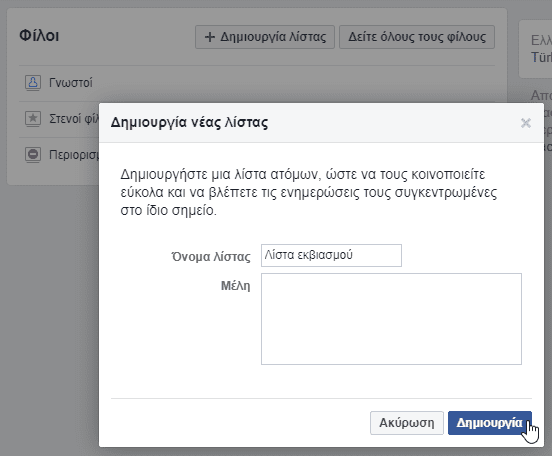Confirm with the blue Δημιουργία button
The width and height of the screenshot is (552, 456).
[x=490, y=423]
